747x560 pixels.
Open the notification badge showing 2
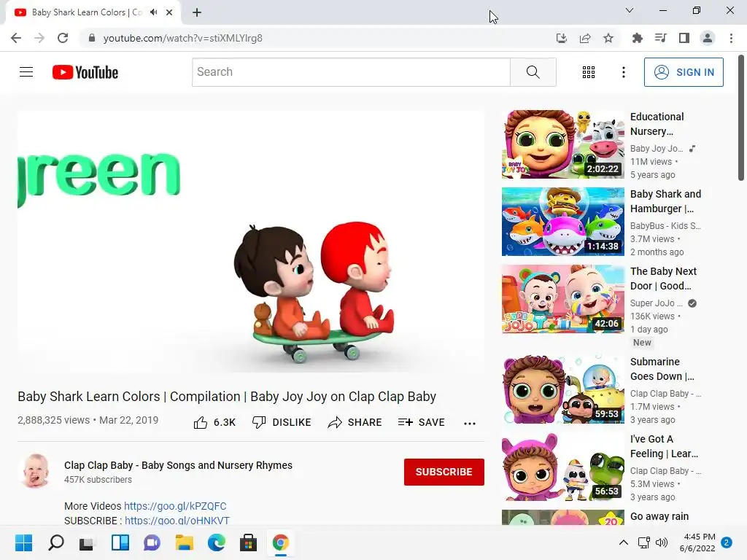tap(727, 542)
